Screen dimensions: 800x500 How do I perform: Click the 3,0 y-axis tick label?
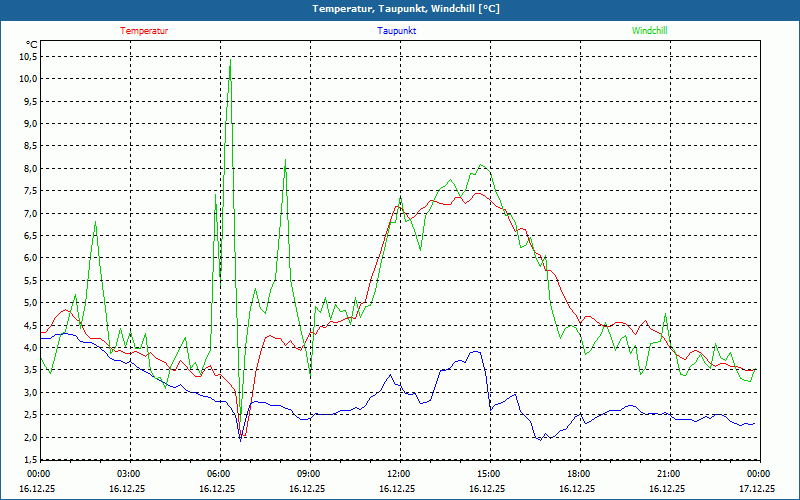(x=29, y=392)
